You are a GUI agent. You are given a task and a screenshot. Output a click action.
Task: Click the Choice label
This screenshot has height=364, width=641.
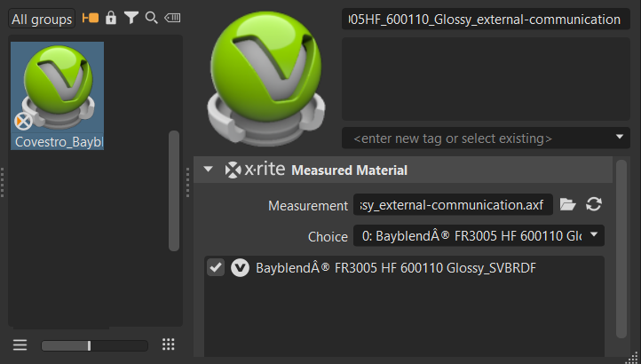click(328, 236)
